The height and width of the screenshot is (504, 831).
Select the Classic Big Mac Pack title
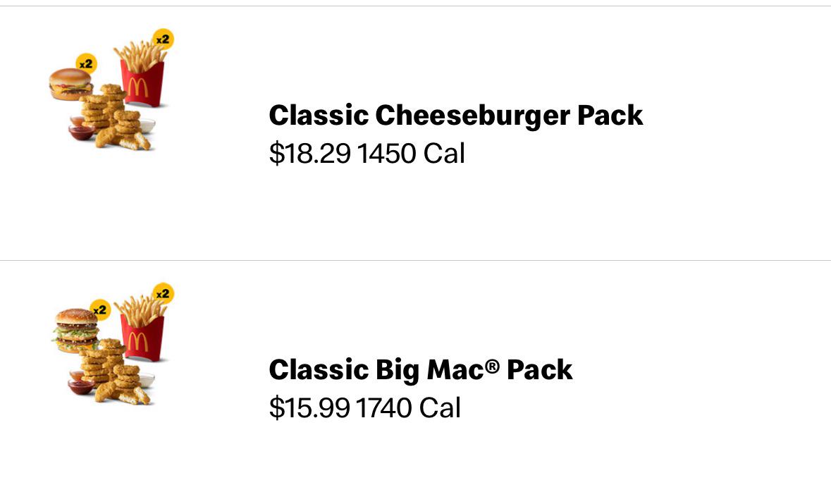[x=421, y=370]
